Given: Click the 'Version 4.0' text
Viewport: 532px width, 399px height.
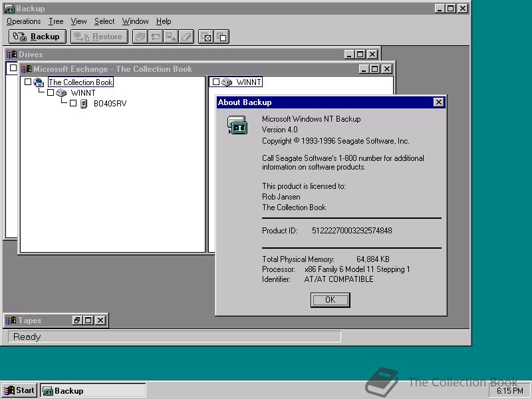Looking at the screenshot, I should pyautogui.click(x=279, y=130).
